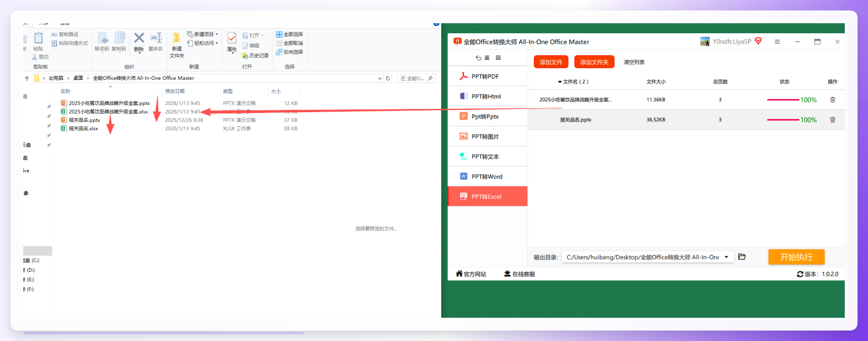Screen dimensions: 868x341
Task: Open the 官方网站 home link
Action: (471, 274)
